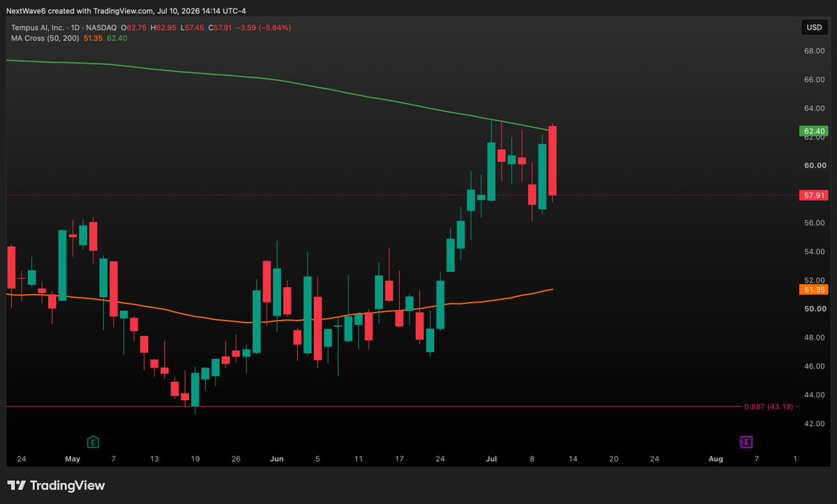
Task: Click the green 62.40 value in MA Cross legend
Action: pos(117,38)
